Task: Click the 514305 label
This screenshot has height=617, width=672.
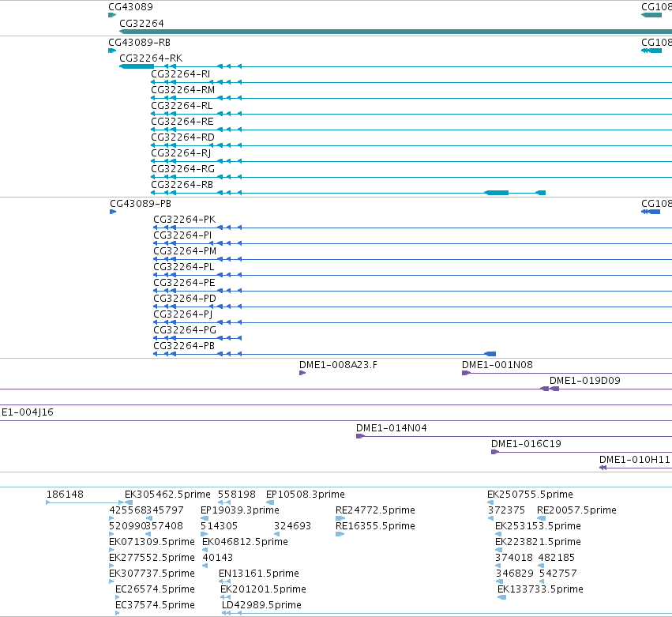Action: point(219,526)
